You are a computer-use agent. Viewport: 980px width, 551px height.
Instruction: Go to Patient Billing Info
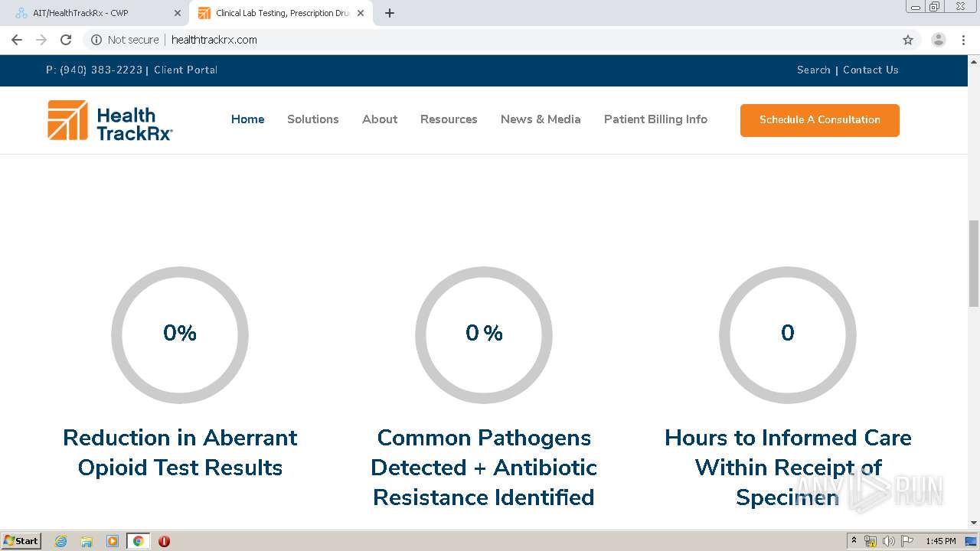point(655,119)
